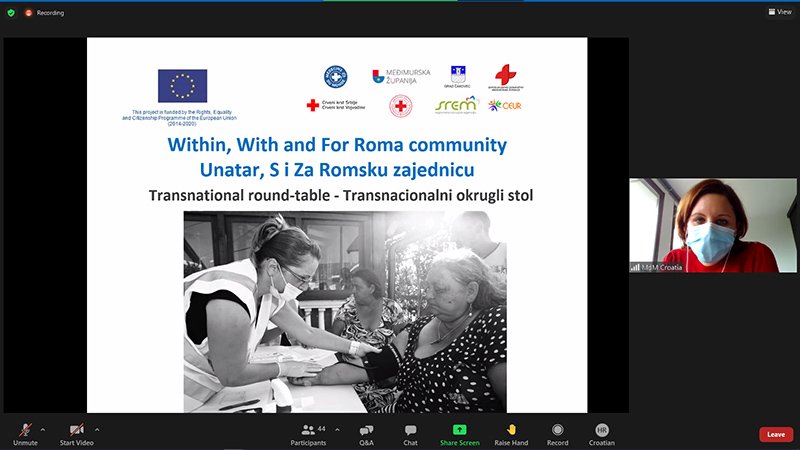Viewport: 800px width, 450px height.
Task: Click the signal strength bars icon
Action: tap(635, 267)
